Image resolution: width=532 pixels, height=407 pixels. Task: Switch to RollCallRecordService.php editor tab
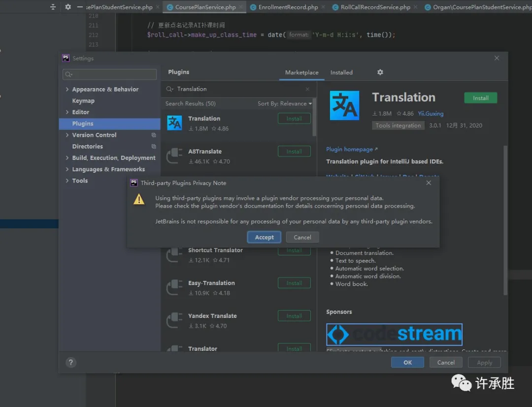click(375, 7)
